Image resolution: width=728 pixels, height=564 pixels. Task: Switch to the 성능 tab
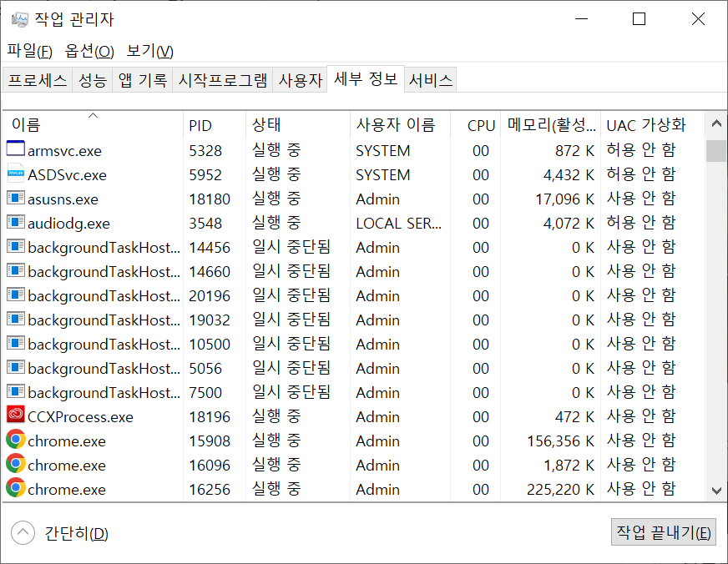point(93,80)
